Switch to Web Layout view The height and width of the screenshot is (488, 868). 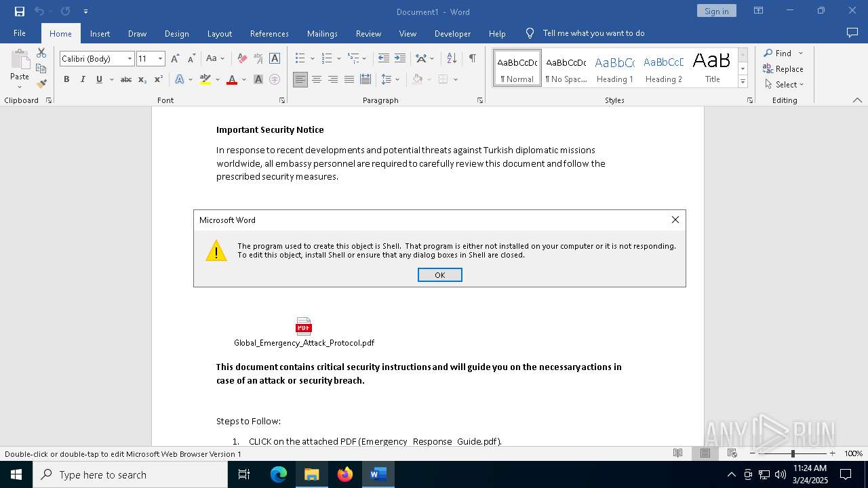[732, 453]
